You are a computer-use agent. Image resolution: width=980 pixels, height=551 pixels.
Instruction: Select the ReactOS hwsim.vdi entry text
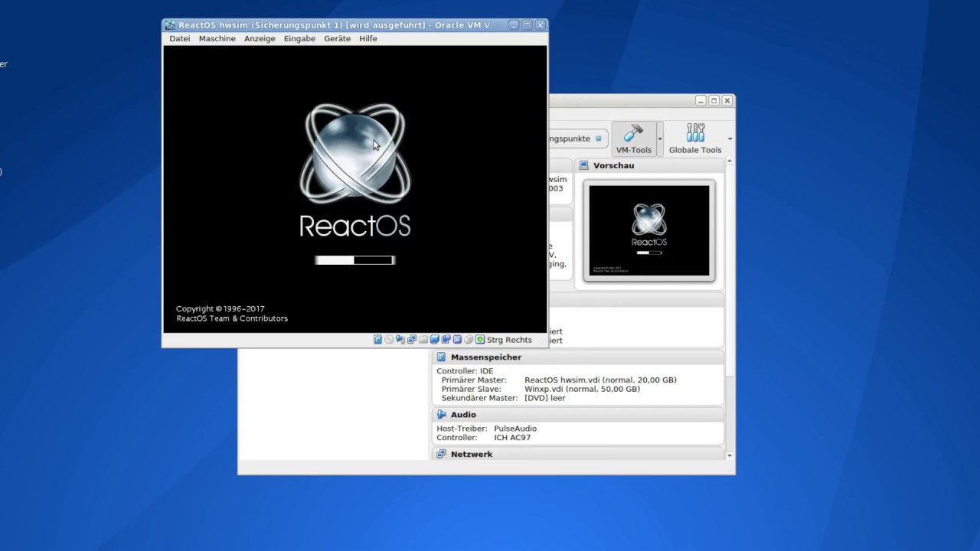coord(600,380)
